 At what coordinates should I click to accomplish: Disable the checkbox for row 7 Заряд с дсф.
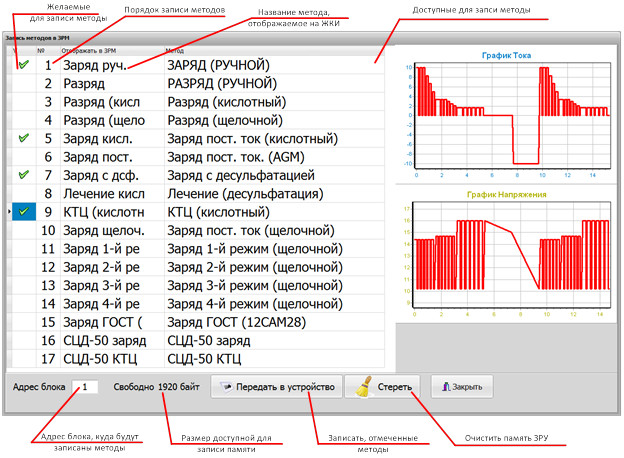[x=23, y=174]
